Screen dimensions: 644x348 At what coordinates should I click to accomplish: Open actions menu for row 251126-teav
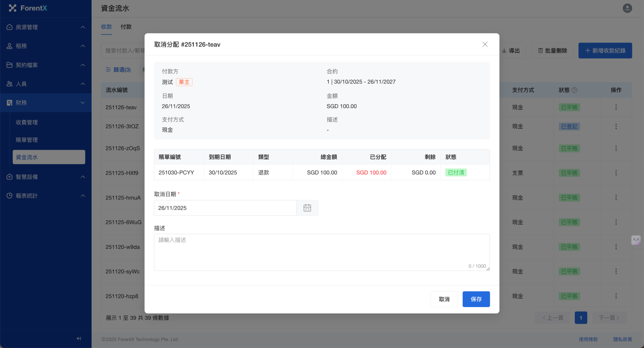(616, 107)
